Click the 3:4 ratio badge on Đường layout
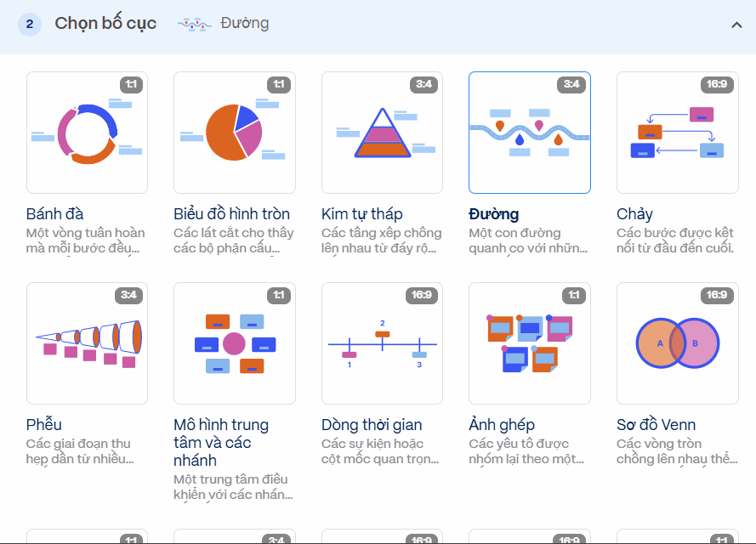Screen dimensions: 756x544 pyautogui.click(x=571, y=84)
